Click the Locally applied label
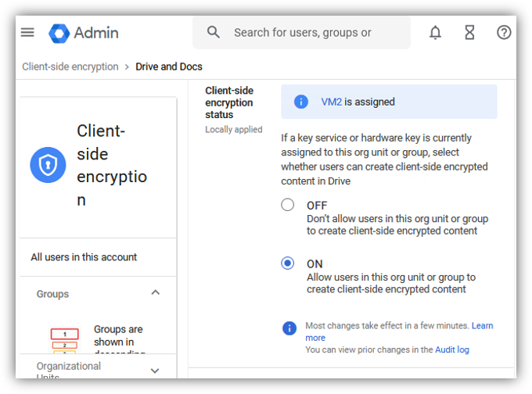The height and width of the screenshot is (394, 532). pyautogui.click(x=234, y=130)
